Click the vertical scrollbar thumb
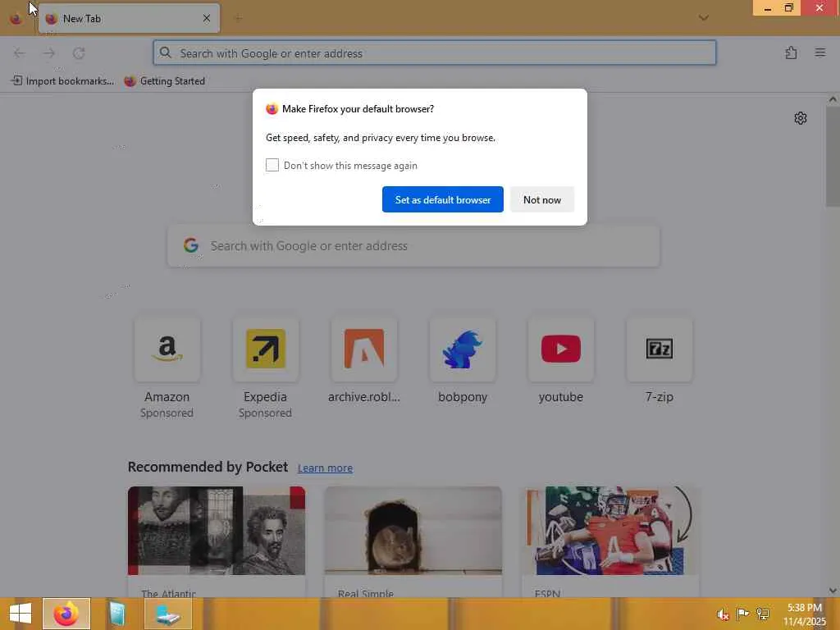This screenshot has height=630, width=840. (x=833, y=157)
